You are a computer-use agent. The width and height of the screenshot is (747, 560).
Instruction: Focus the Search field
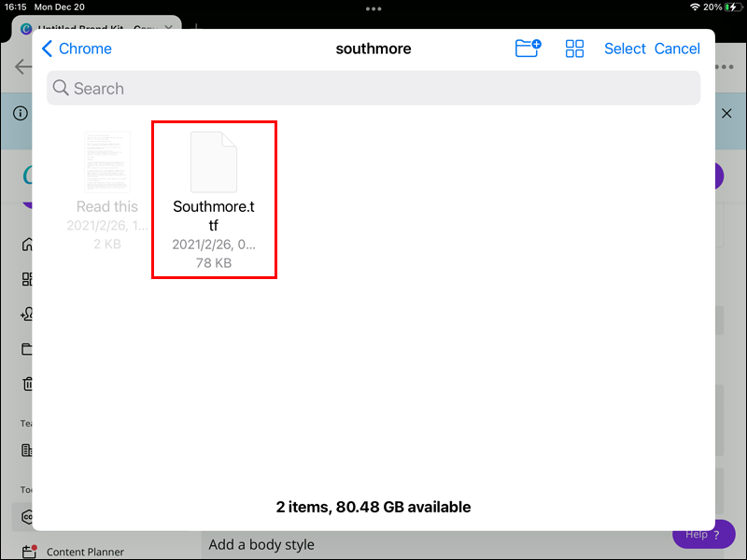point(373,88)
